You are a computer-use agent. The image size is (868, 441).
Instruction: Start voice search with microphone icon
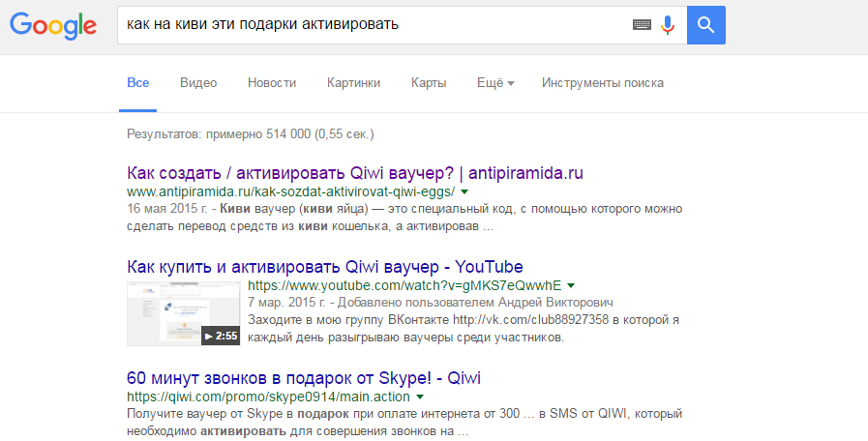pos(668,25)
